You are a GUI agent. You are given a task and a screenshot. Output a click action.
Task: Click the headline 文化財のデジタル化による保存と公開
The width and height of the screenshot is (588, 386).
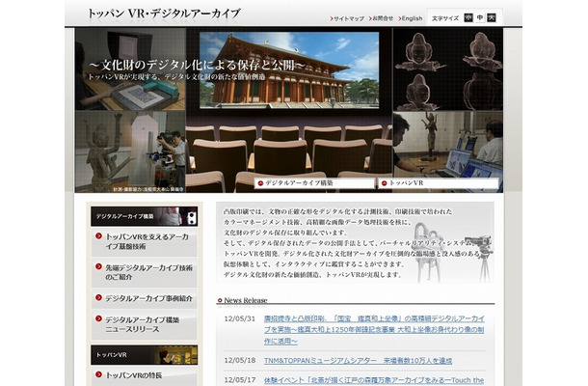click(198, 66)
